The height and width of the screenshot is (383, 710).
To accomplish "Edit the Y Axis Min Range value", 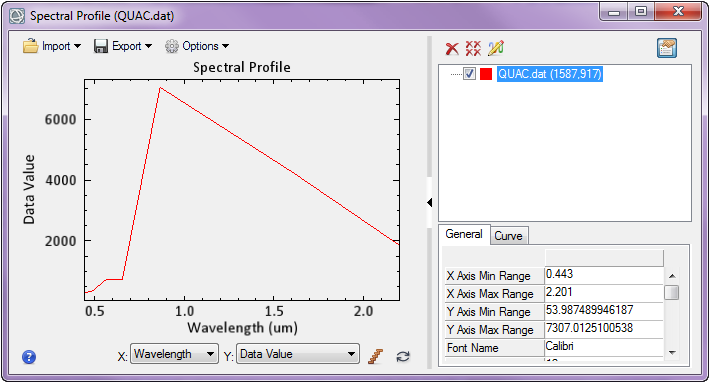I will tap(604, 311).
